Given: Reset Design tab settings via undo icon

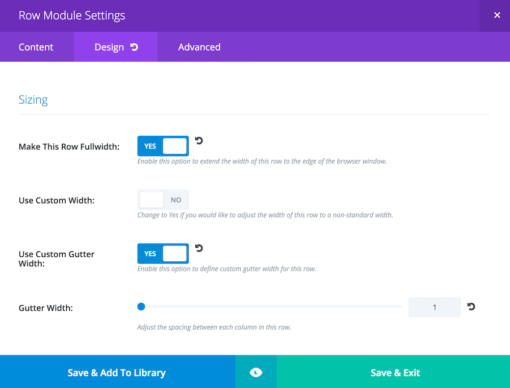Looking at the screenshot, I should (134, 47).
